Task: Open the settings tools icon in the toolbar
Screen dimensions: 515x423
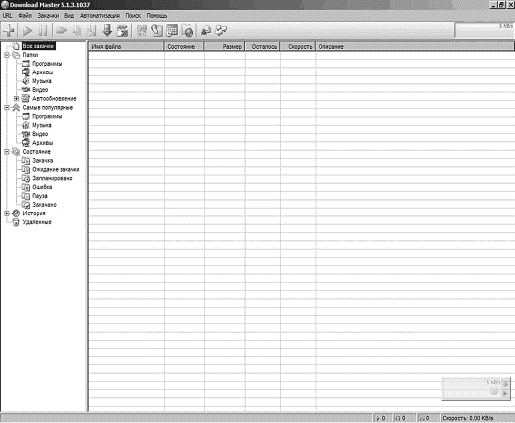Action: coord(142,31)
